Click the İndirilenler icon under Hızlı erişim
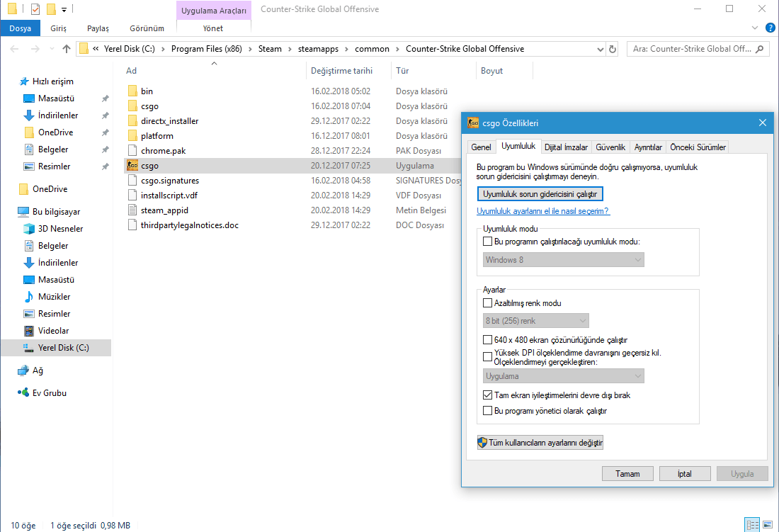 tap(29, 115)
